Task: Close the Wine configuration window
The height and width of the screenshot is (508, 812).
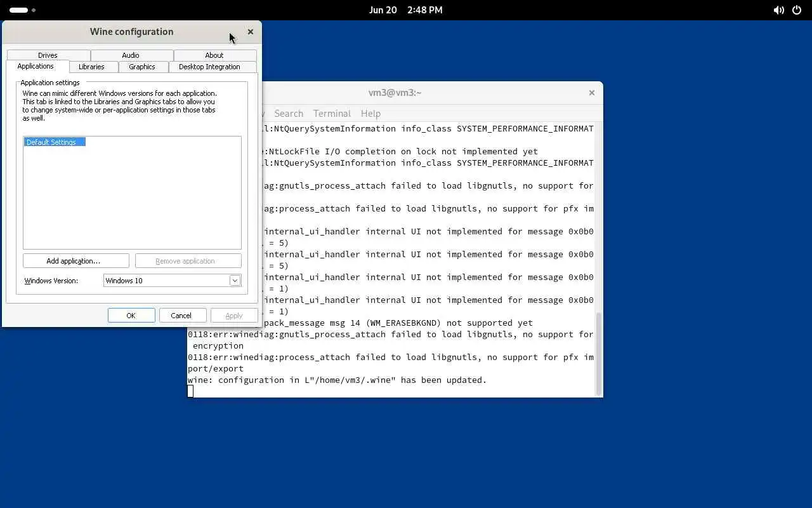Action: point(251,32)
